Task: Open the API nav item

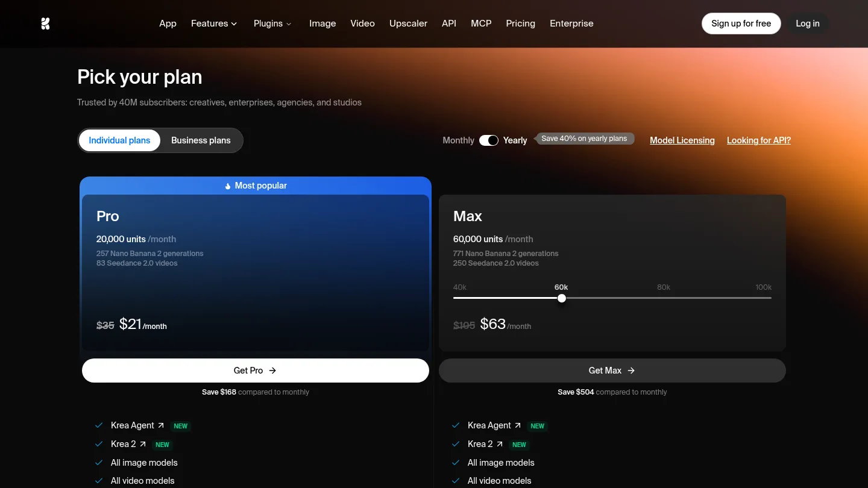Action: coord(449,23)
